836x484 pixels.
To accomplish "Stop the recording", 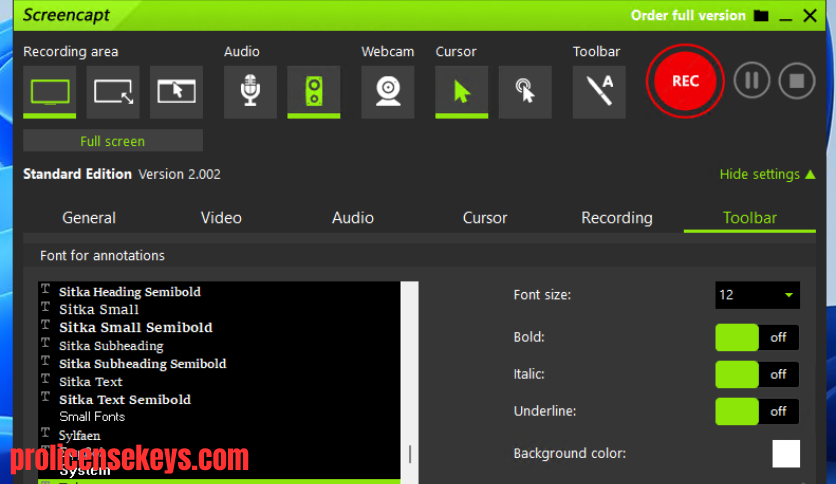I will (797, 81).
